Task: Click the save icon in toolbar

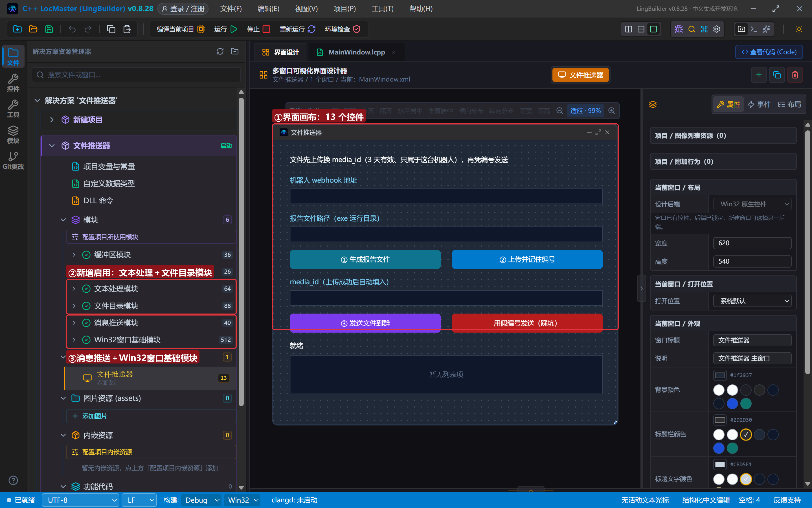Action: pos(49,29)
